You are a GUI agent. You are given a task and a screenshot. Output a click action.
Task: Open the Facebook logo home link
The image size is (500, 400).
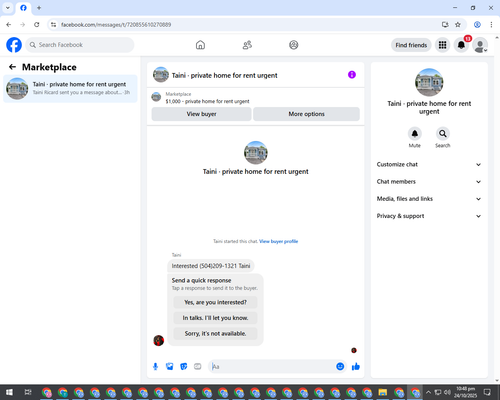pos(14,45)
